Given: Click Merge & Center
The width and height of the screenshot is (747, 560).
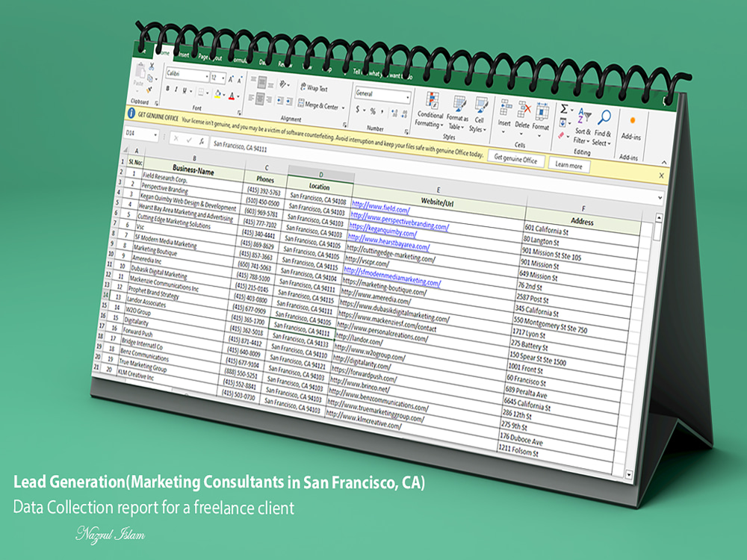Looking at the screenshot, I should (318, 105).
